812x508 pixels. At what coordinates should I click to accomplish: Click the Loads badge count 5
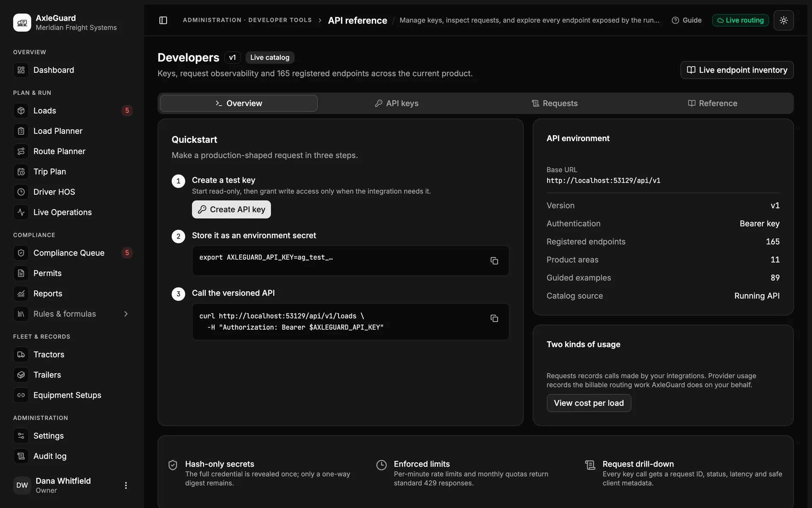pyautogui.click(x=127, y=111)
